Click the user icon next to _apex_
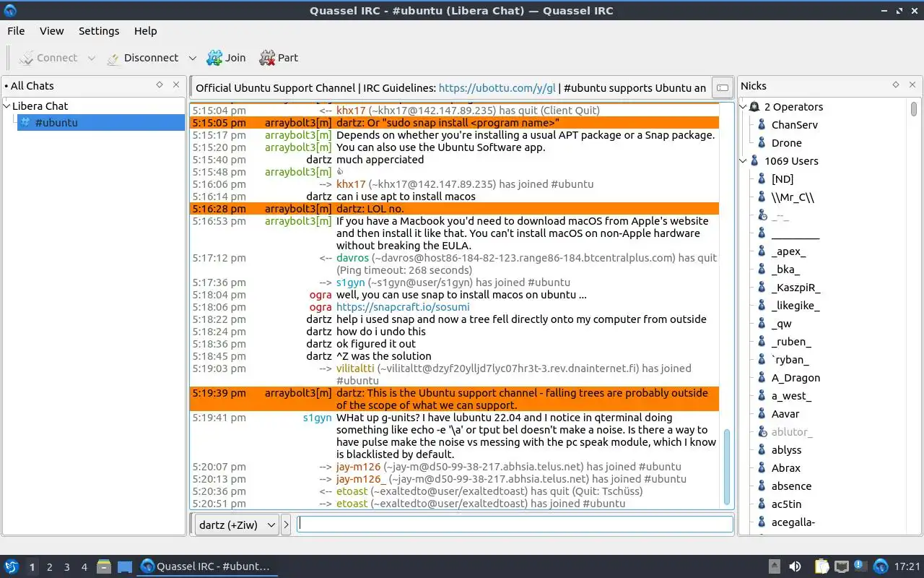This screenshot has width=924, height=578. pyautogui.click(x=762, y=251)
